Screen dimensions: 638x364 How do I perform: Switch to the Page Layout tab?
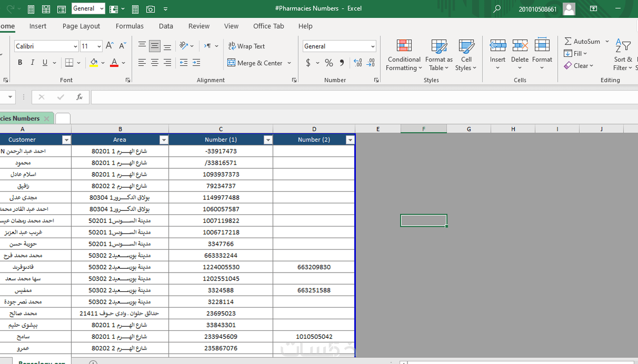click(x=81, y=26)
